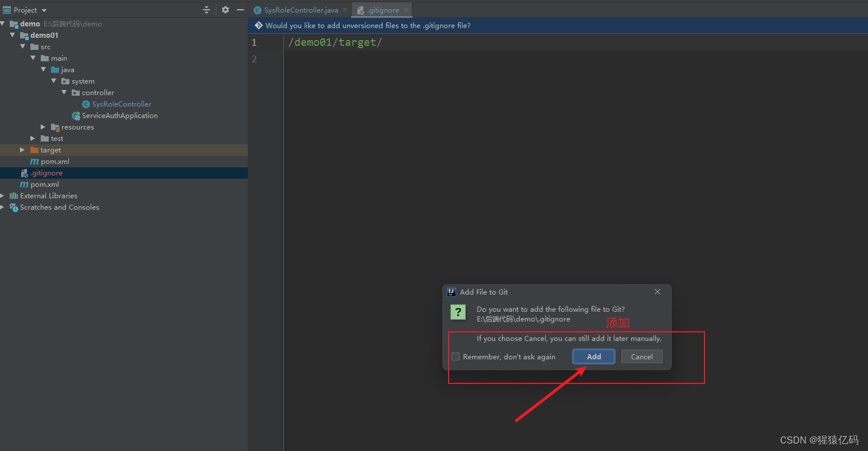Click the External Libraries icon
The height and width of the screenshot is (451, 868).
[14, 196]
